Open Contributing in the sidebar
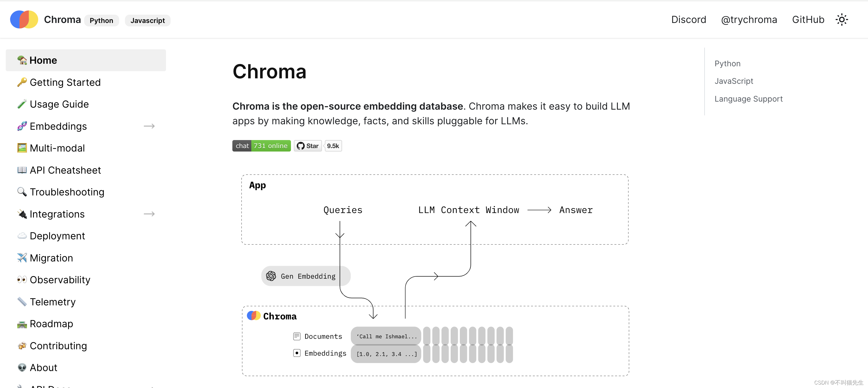The height and width of the screenshot is (388, 868). point(58,346)
